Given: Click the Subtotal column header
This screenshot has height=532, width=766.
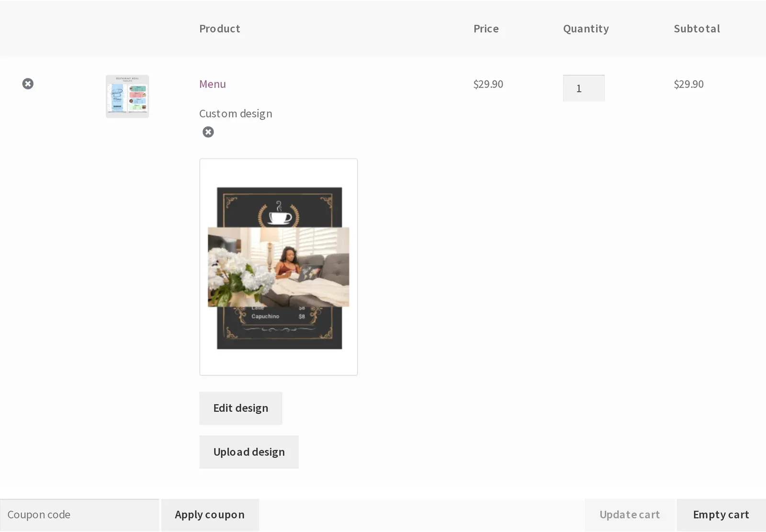Looking at the screenshot, I should tap(697, 29).
